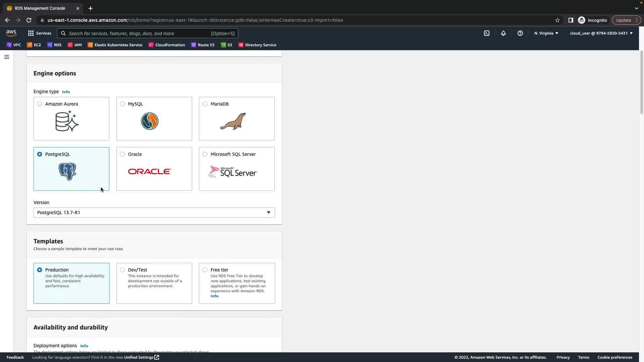644x362 pixels.
Task: Click the AWS logo home icon
Action: [x=11, y=33]
